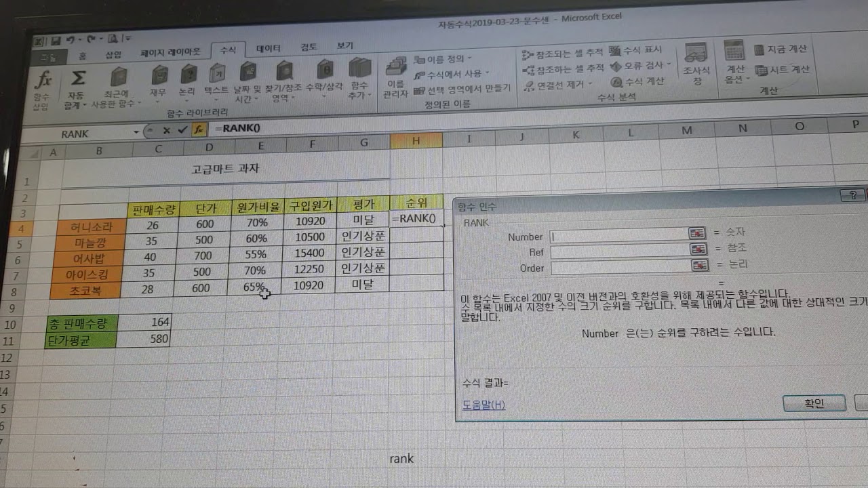868x488 pixels.
Task: Open the Name Box dropdown arrow showing RANK
Action: (x=136, y=131)
